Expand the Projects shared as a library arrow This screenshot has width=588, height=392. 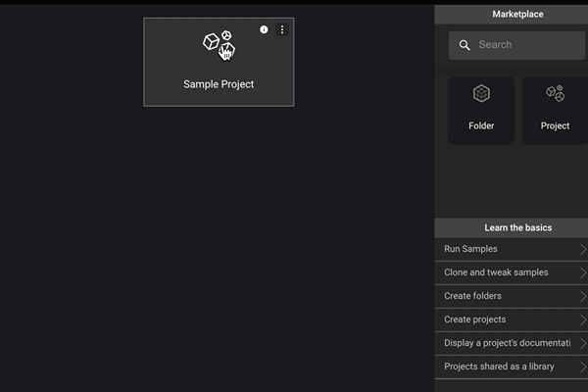coord(582,367)
